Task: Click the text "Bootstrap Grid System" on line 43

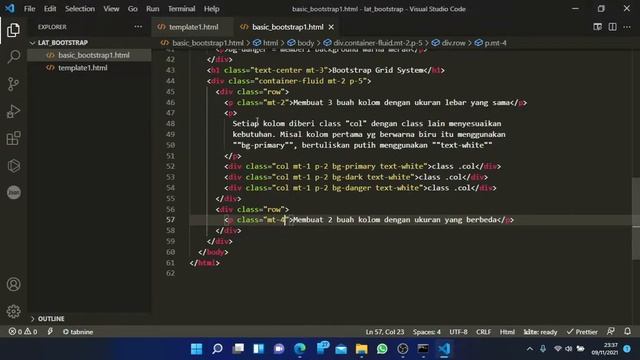Action: [x=378, y=70]
